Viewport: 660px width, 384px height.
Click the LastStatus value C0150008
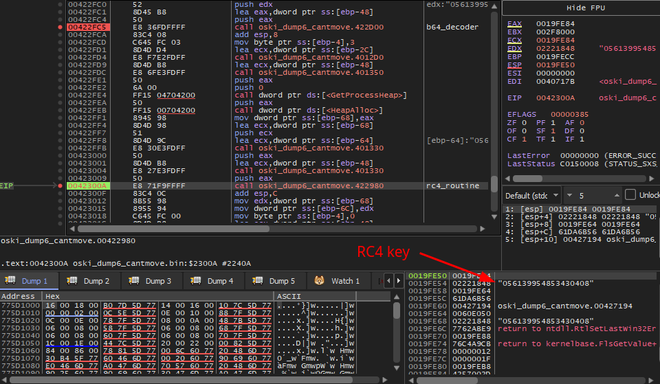579,164
